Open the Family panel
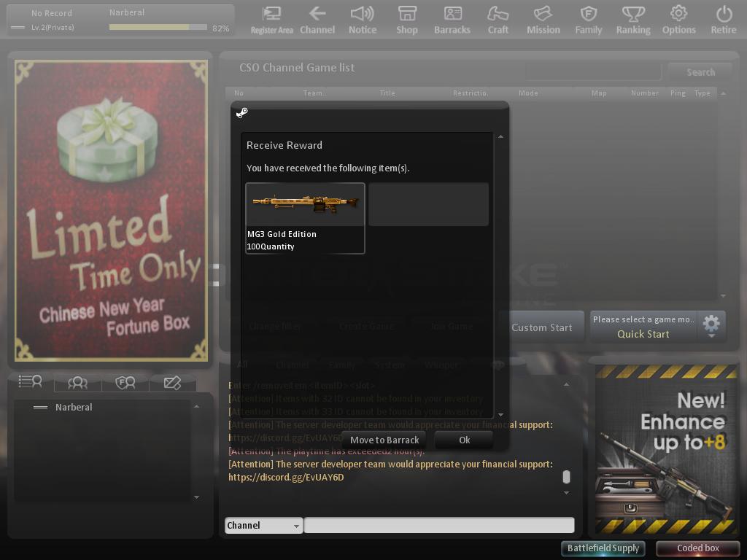The width and height of the screenshot is (747, 560). coord(589,20)
